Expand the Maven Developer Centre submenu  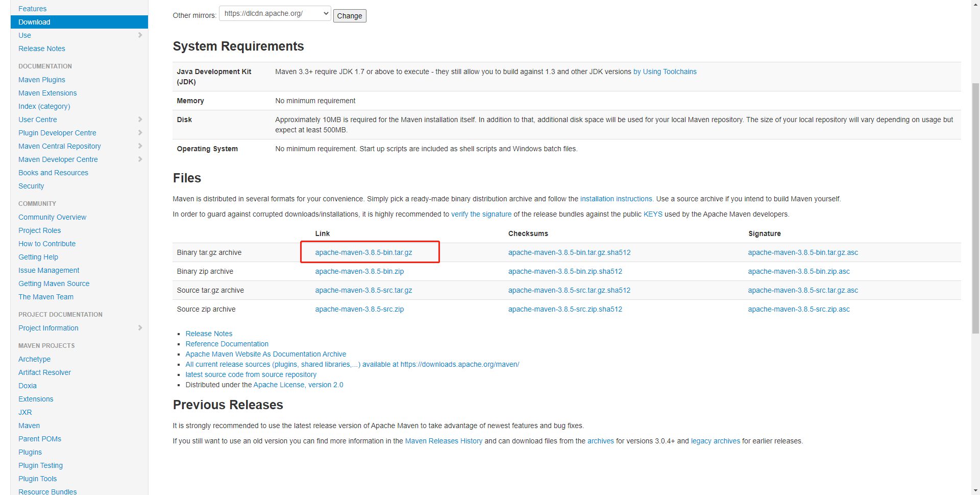pos(140,159)
